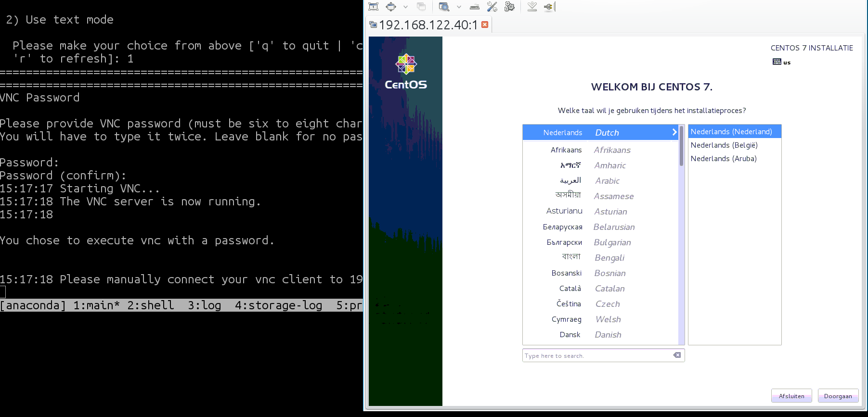
Task: Click the minimize window down-arrow toolbar icon
Action: coord(532,7)
